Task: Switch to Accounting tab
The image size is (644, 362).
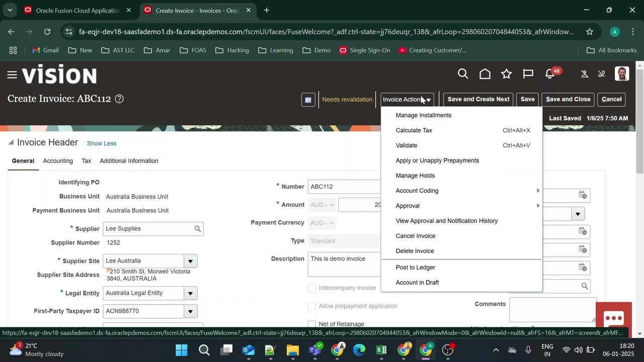Action: tap(58, 161)
